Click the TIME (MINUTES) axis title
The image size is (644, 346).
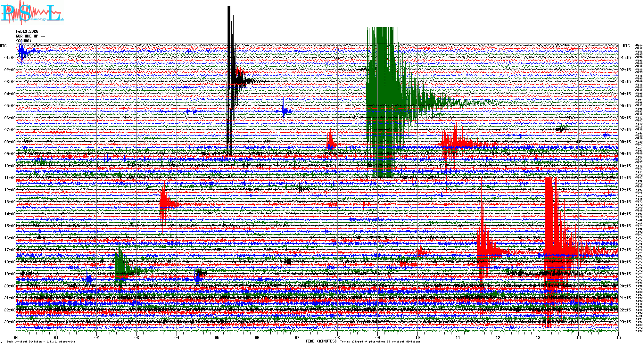321,341
